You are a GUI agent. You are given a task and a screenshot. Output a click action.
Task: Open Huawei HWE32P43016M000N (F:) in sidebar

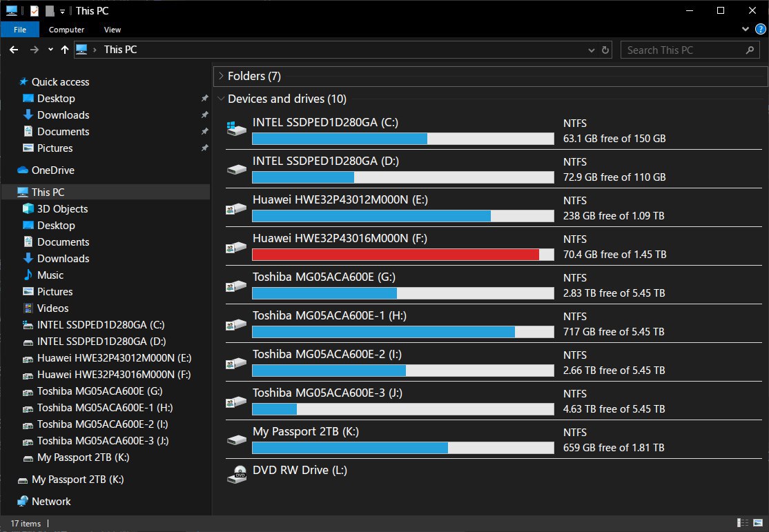pos(114,375)
